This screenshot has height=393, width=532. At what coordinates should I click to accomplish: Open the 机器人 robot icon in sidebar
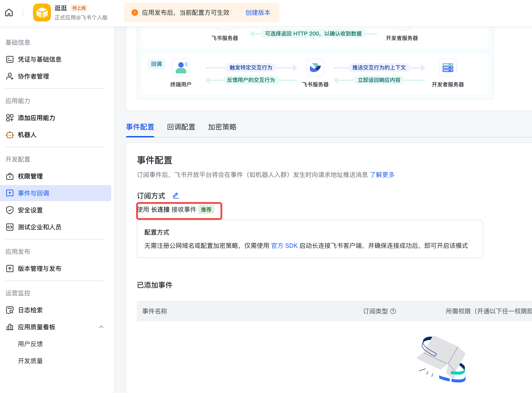pyautogui.click(x=10, y=135)
